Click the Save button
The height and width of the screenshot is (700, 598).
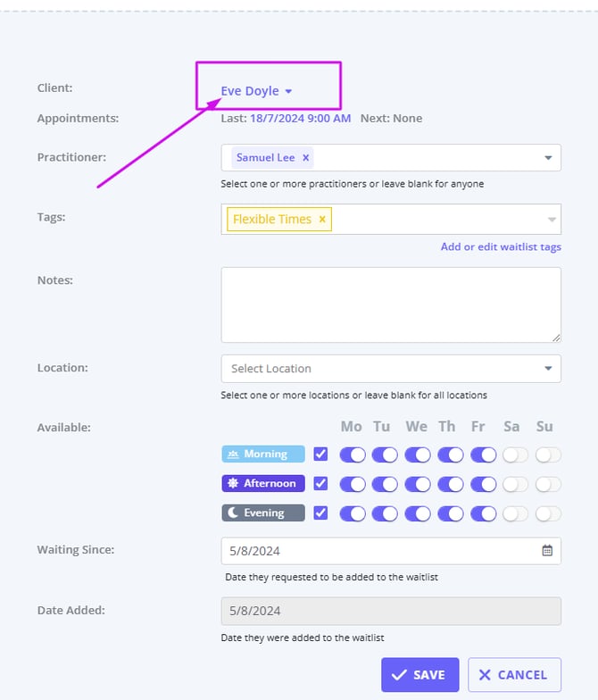[x=419, y=675]
